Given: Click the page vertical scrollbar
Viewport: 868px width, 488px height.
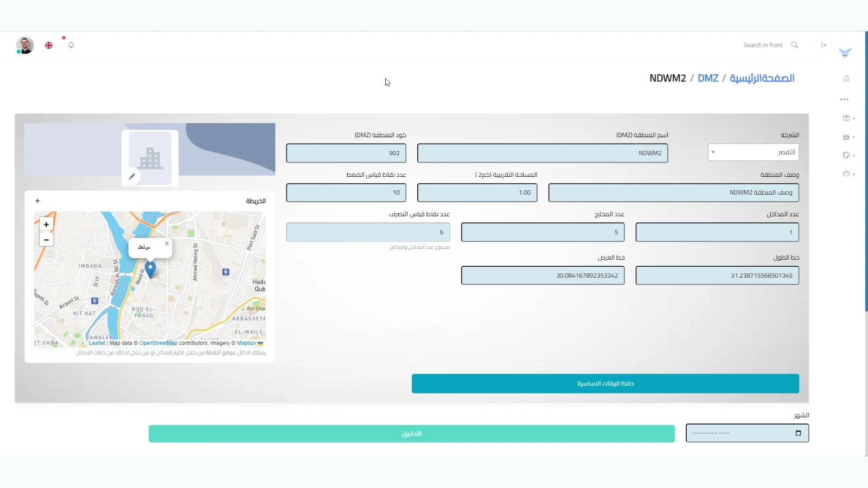Looking at the screenshot, I should tap(866, 171).
